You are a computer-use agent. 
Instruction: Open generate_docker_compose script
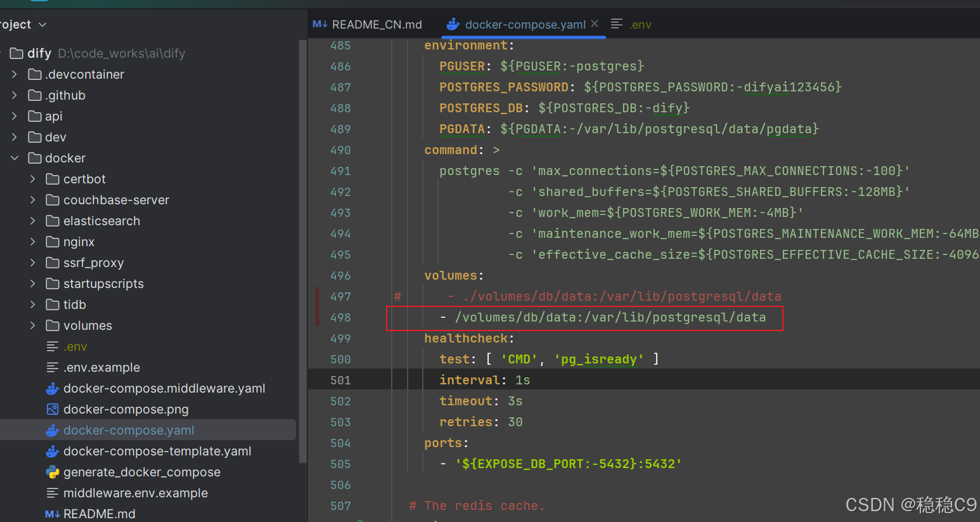(142, 472)
